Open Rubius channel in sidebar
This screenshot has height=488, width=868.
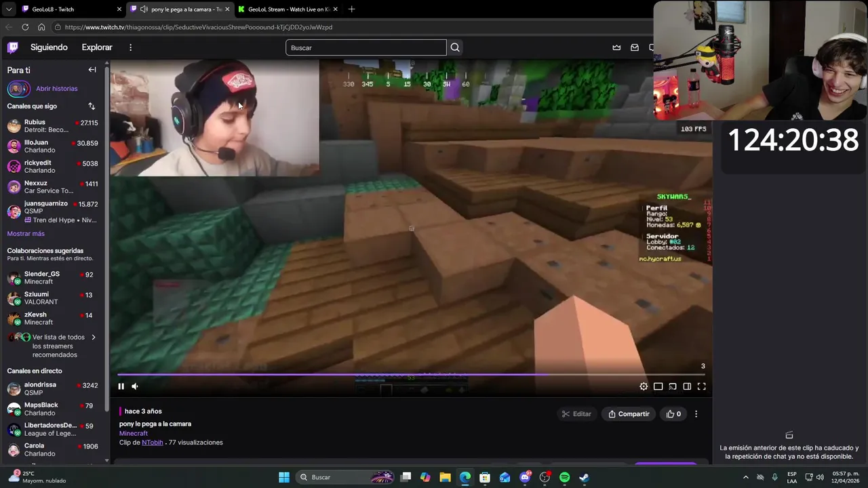[x=53, y=126]
